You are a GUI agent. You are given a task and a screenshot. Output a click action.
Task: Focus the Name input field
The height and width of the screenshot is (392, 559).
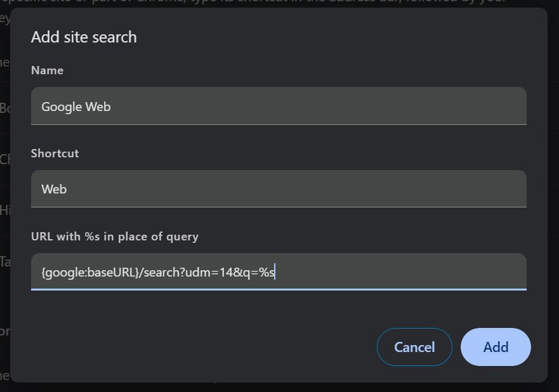click(279, 107)
